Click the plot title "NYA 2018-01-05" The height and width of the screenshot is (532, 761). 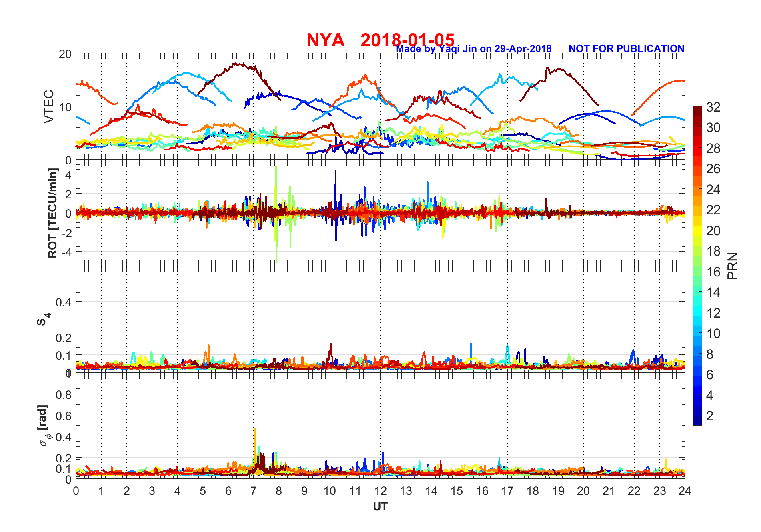(380, 40)
